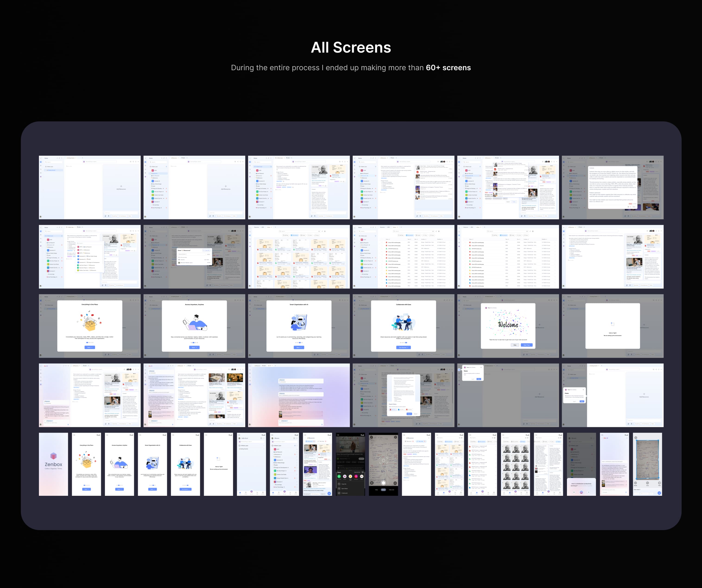Tap plus icon in mobile Zen AI prompt sheet
The image size is (702, 588).
point(589,492)
